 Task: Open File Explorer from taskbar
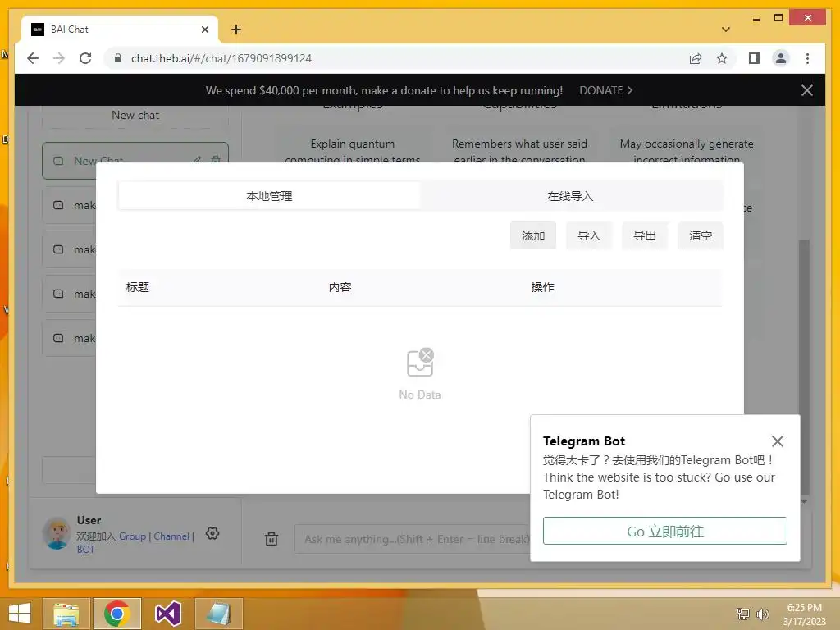[66, 614]
